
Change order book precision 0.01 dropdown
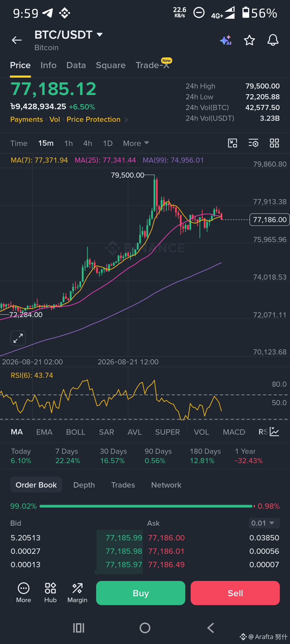(264, 523)
